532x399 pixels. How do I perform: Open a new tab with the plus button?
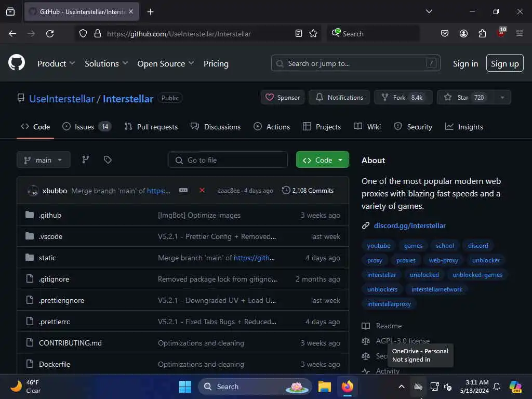tap(150, 12)
